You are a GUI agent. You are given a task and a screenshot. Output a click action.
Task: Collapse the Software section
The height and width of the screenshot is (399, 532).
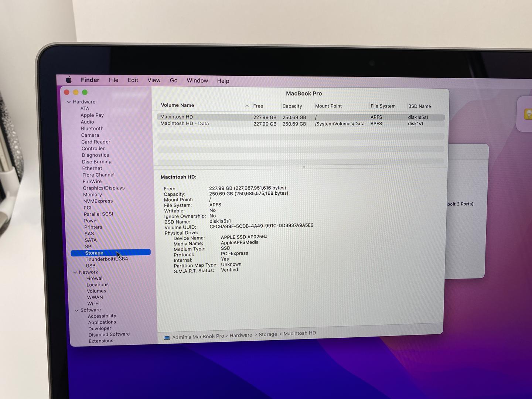point(76,310)
